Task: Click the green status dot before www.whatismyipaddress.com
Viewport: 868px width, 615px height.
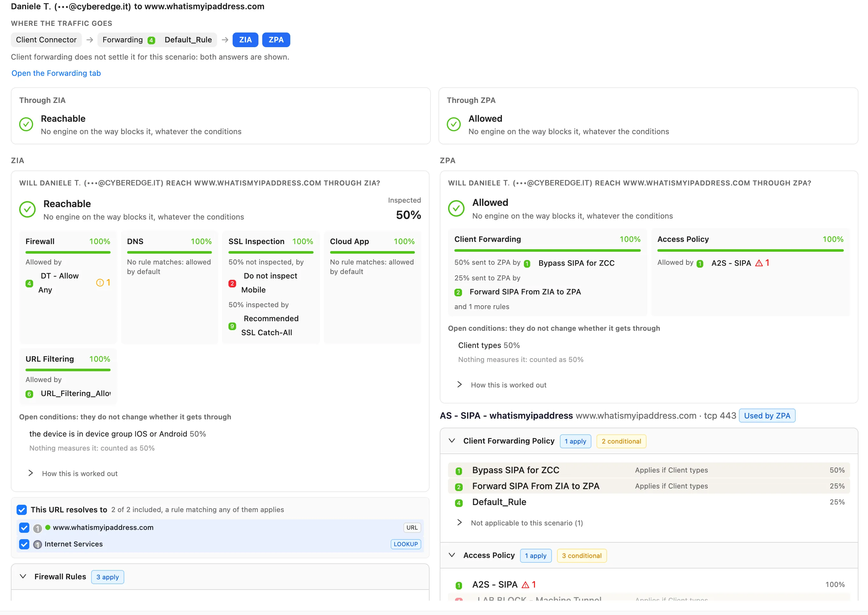Action: tap(48, 527)
